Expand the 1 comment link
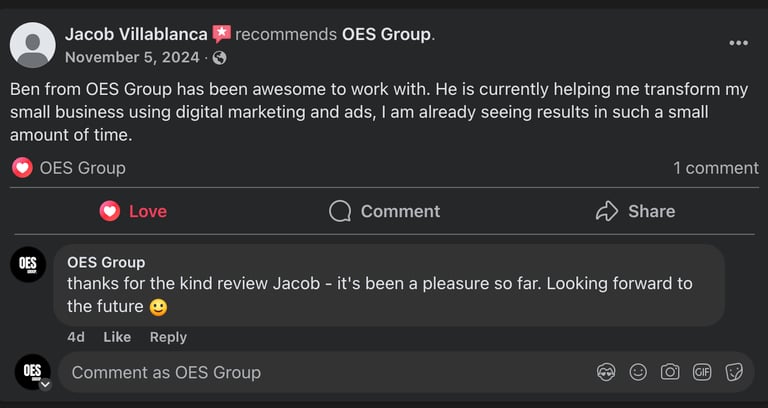The width and height of the screenshot is (768, 408). coord(715,168)
